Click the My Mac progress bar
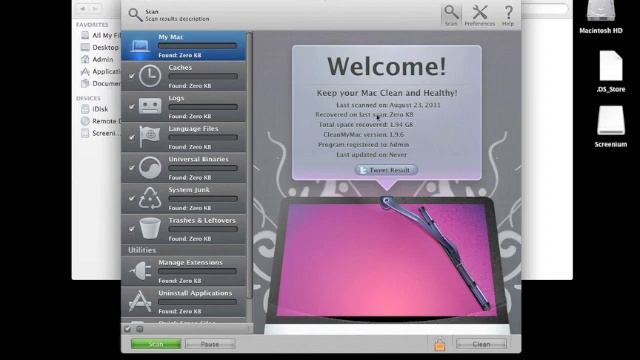 click(x=198, y=46)
